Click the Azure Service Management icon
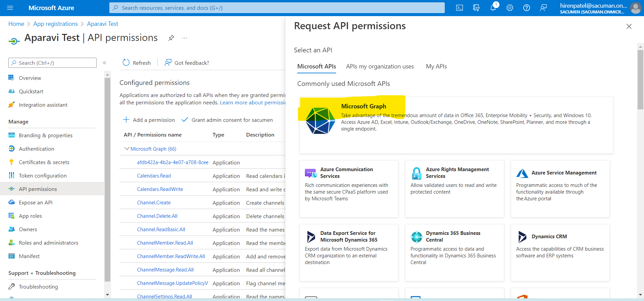Viewport: 644px width, 301px height. click(522, 173)
